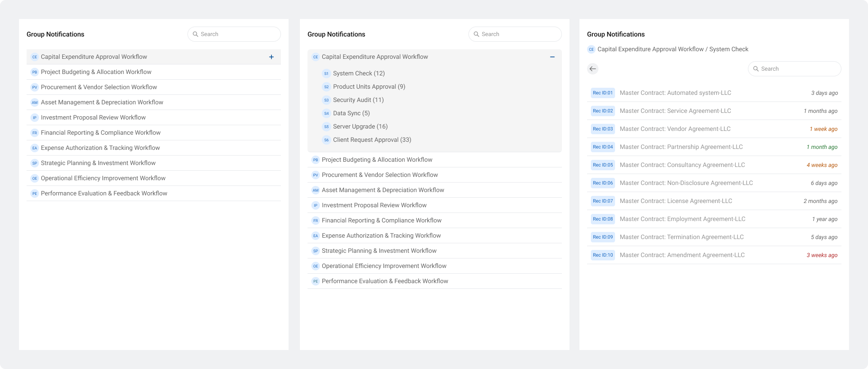Image resolution: width=868 pixels, height=369 pixels.
Task: Select Server Upgrade (16) sub-item
Action: point(360,127)
